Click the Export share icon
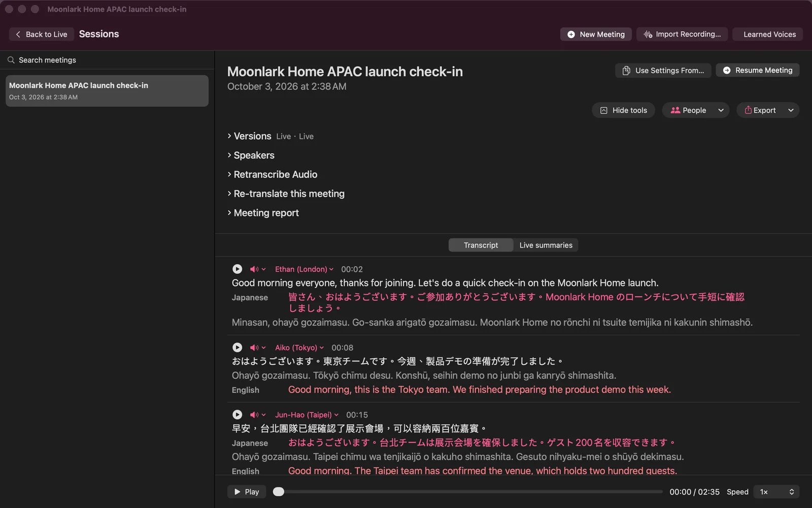Viewport: 812px width, 508px height. pos(748,110)
